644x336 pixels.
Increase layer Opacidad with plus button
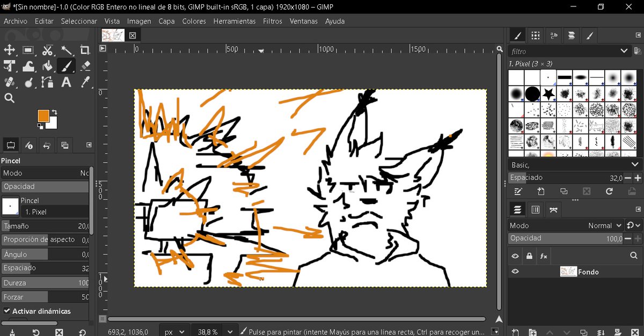point(638,238)
